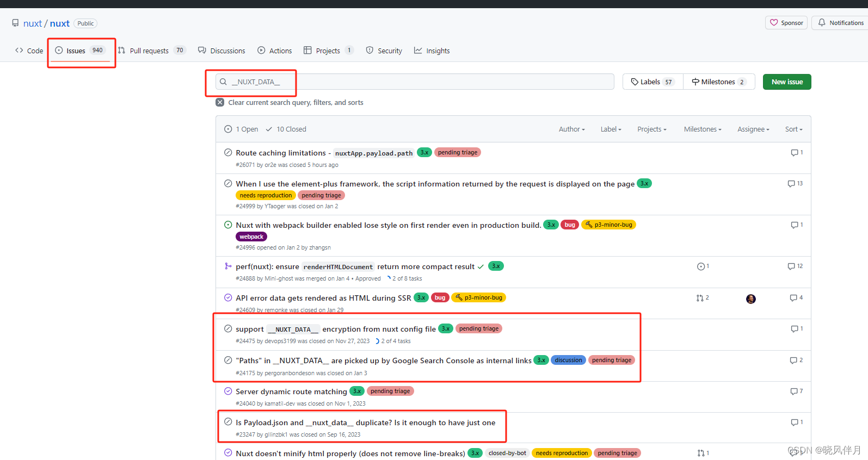This screenshot has width=868, height=460.
Task: Open the Actions tab
Action: coord(275,51)
